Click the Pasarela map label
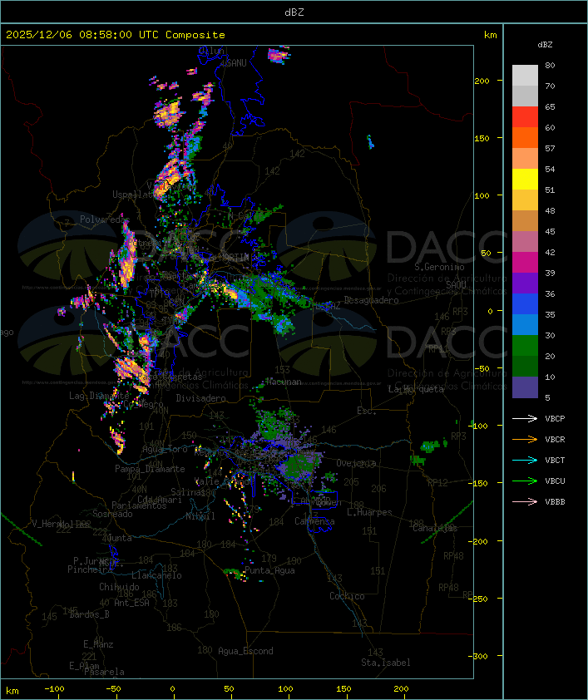 click(104, 672)
